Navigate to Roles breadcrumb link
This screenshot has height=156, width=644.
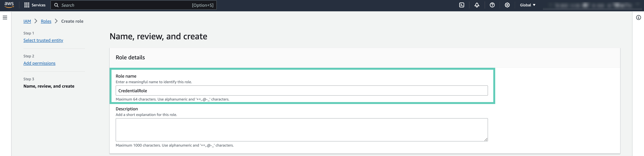(46, 21)
